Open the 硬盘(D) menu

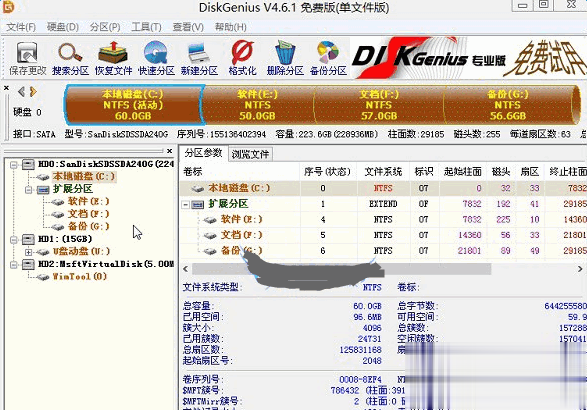coord(63,27)
